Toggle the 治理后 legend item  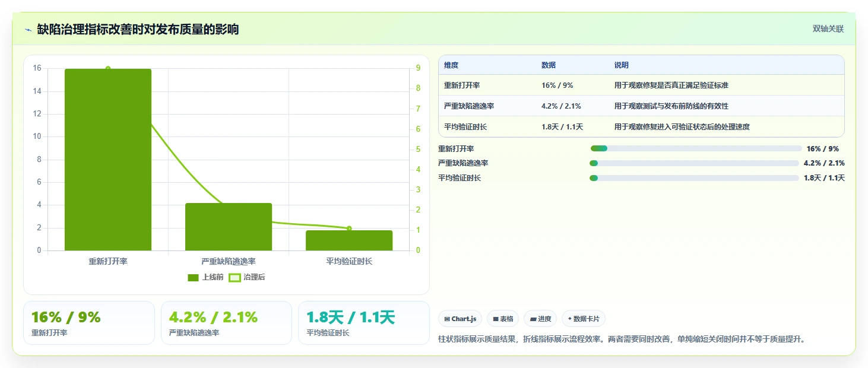247,277
